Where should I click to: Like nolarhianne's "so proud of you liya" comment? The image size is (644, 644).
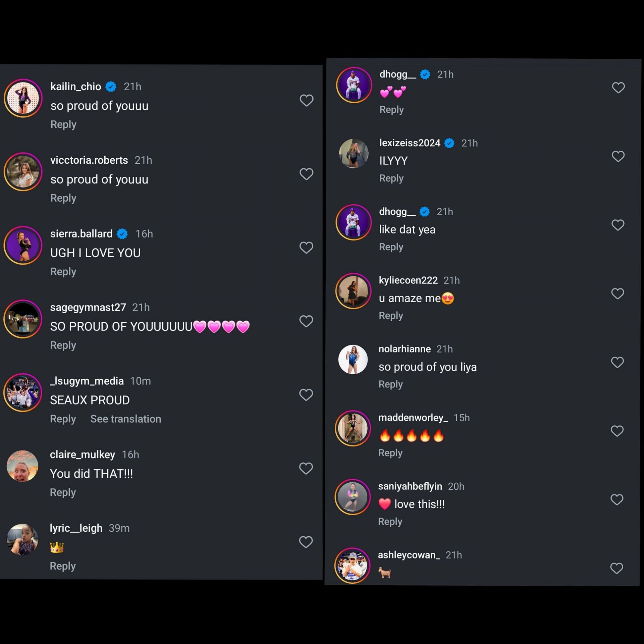617,362
